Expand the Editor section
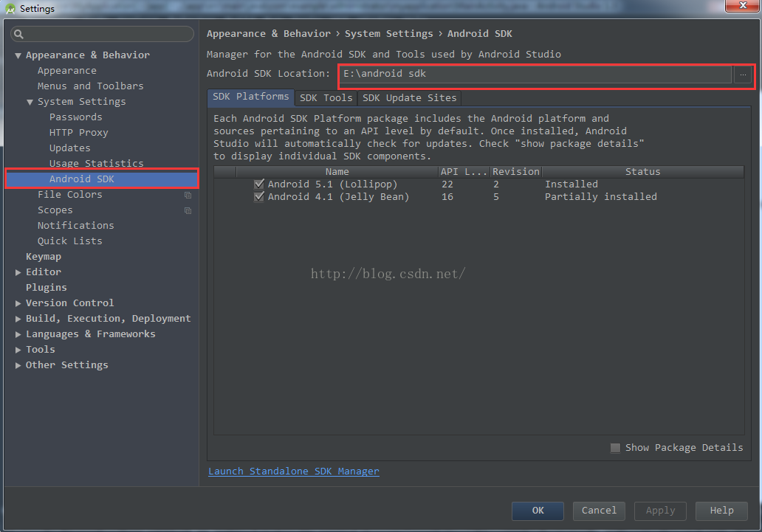762x532 pixels. click(x=18, y=272)
